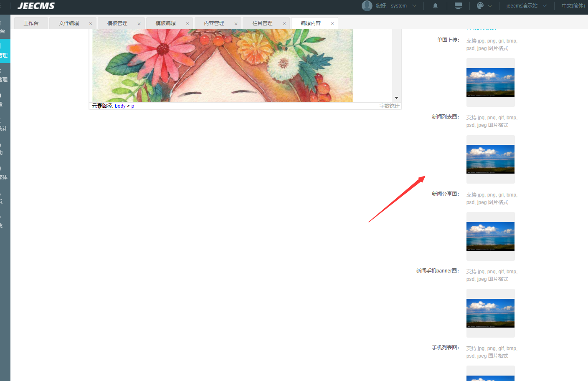Close the 内容管理 tab
Screen dimensions: 588x381
coord(236,24)
